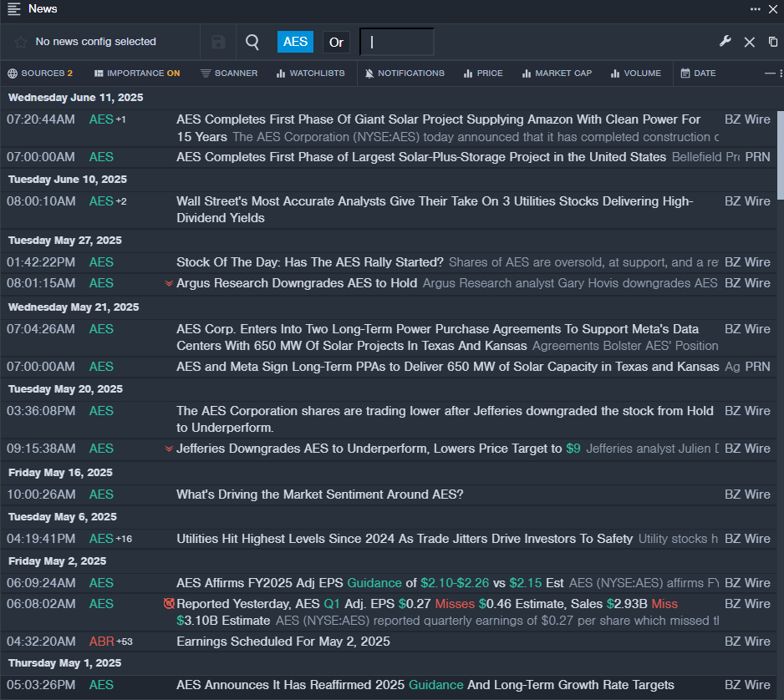
Task: Toggle the Or operator between search terms
Action: coord(336,42)
